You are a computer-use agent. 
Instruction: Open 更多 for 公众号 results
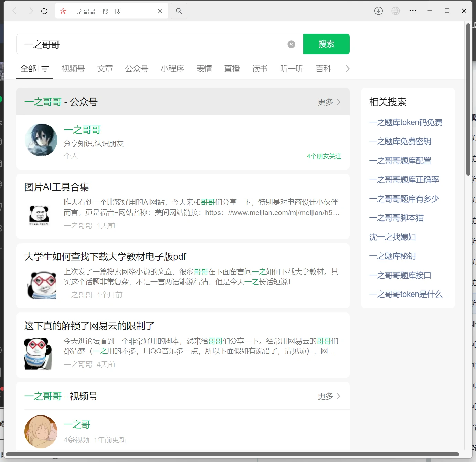tap(328, 102)
